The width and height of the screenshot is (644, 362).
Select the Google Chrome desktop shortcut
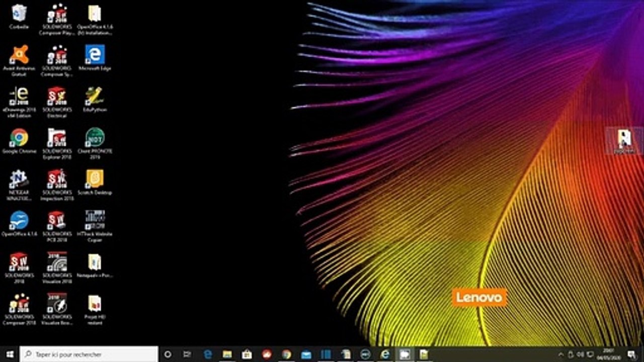click(19, 141)
